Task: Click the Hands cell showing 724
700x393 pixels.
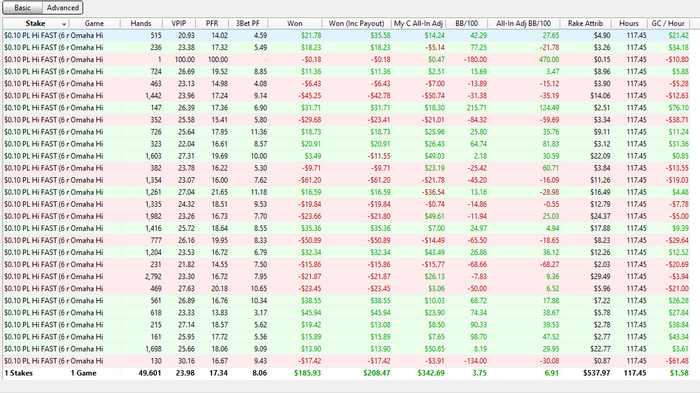Action: point(156,71)
